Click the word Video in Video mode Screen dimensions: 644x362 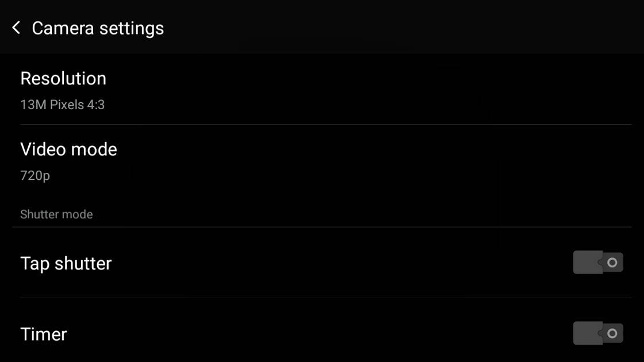click(x=42, y=149)
